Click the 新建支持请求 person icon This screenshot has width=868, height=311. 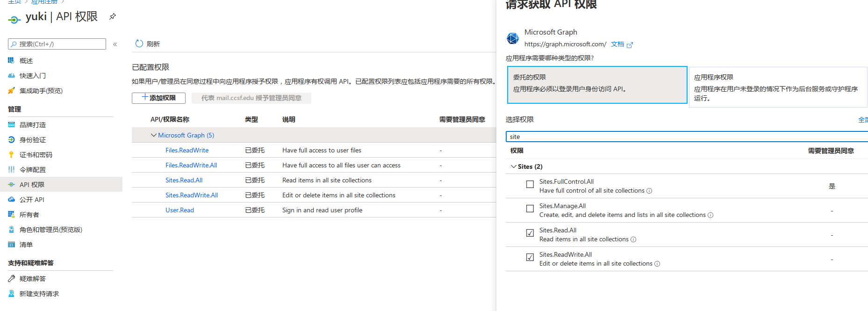click(x=11, y=293)
